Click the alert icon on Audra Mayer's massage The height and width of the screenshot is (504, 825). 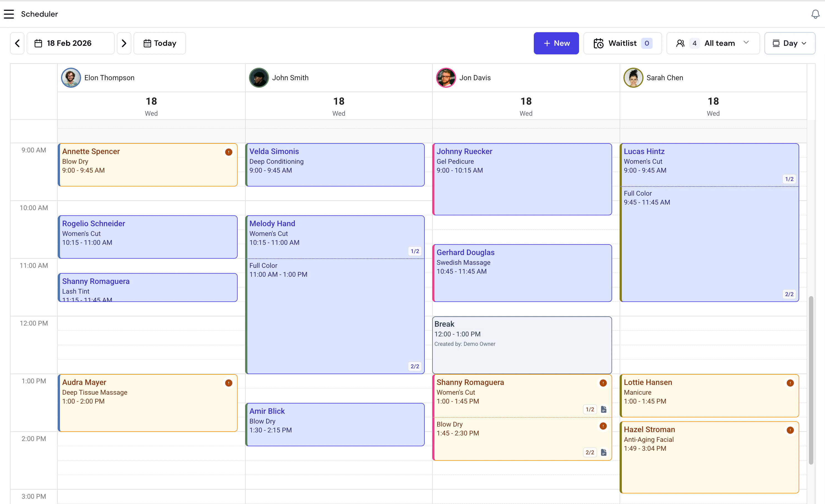click(x=228, y=383)
